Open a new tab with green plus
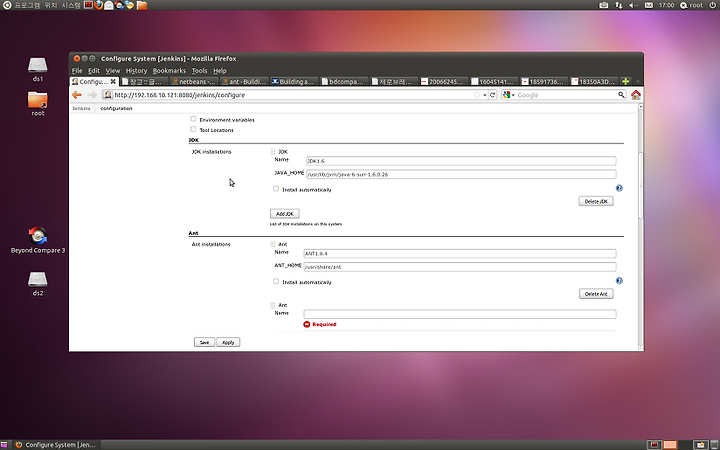 click(x=625, y=81)
